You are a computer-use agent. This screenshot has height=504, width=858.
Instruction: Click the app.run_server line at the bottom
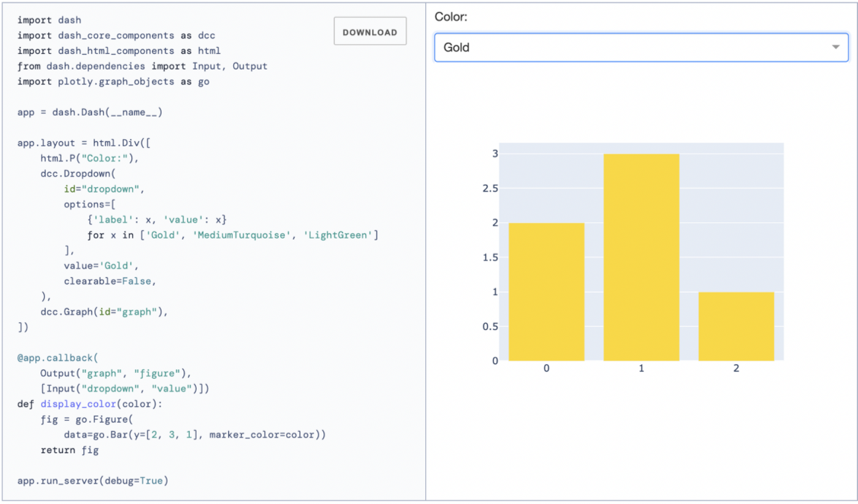click(x=91, y=481)
